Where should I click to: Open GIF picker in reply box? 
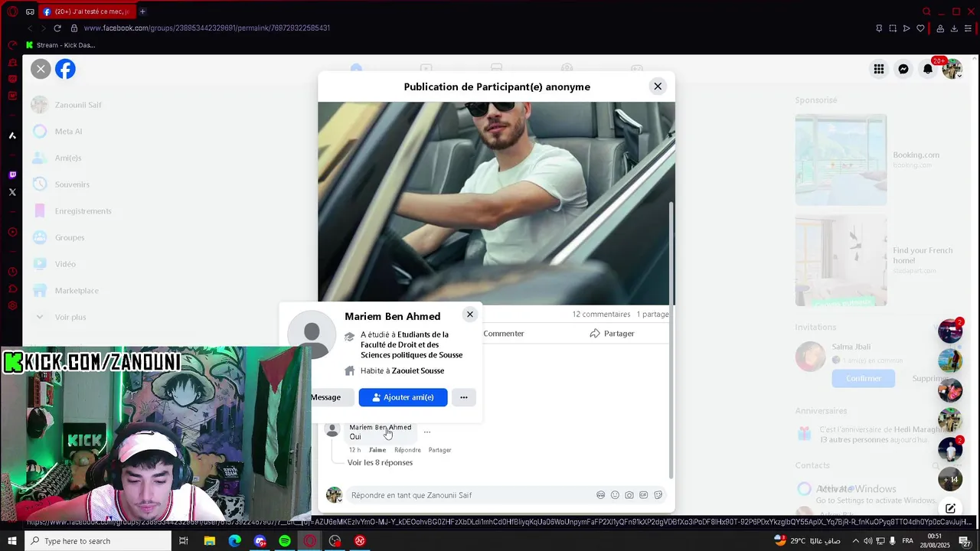point(644,495)
